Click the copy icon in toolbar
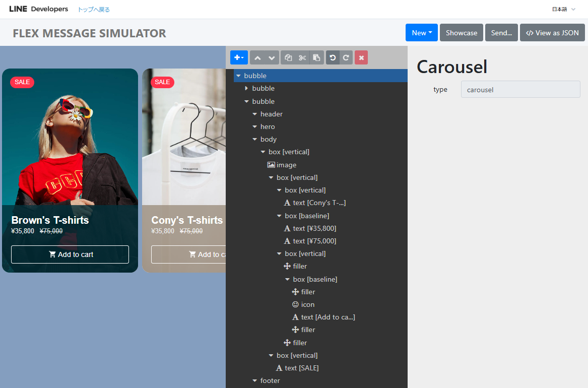The height and width of the screenshot is (388, 588). [288, 57]
